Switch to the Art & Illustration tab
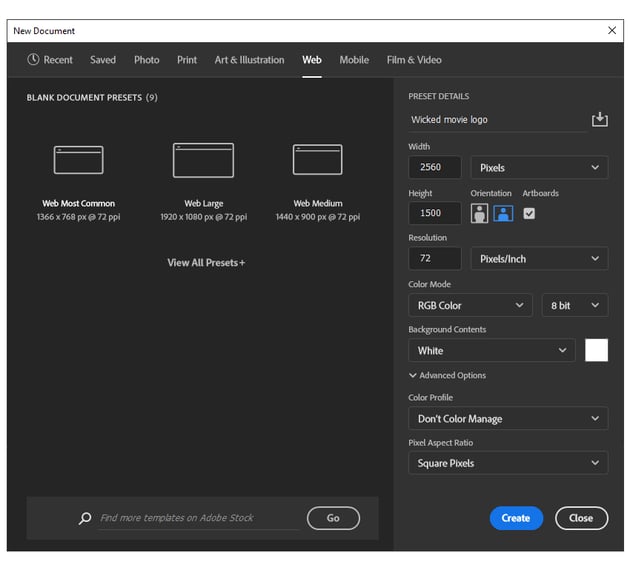Viewport: 630px width, 570px height. click(249, 60)
